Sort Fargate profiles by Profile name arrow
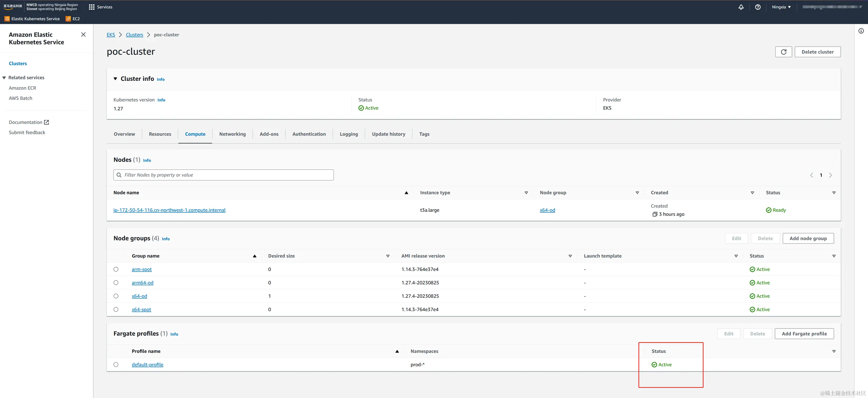Image resolution: width=868 pixels, height=398 pixels. pos(397,351)
